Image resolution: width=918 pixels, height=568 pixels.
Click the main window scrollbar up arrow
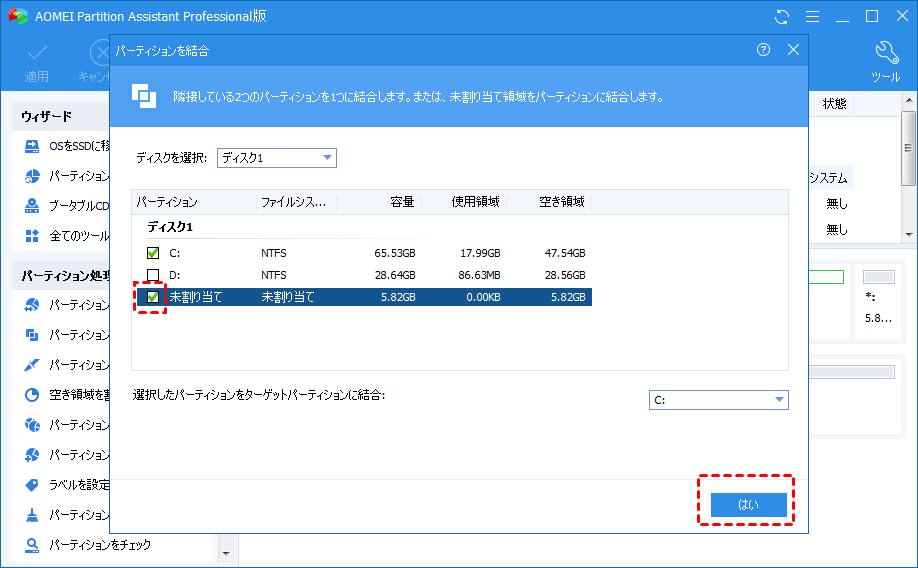[x=909, y=100]
